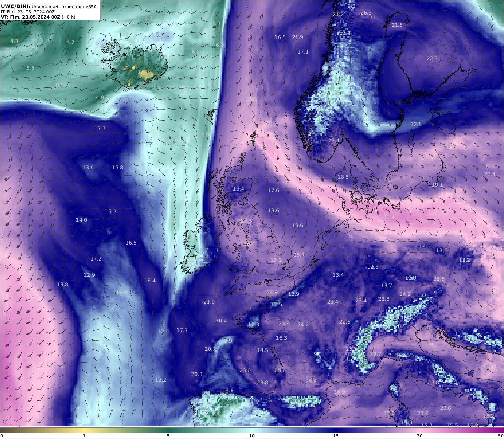Click the 17.6 value label
Viewport: 504px width, 439px height.
click(274, 190)
